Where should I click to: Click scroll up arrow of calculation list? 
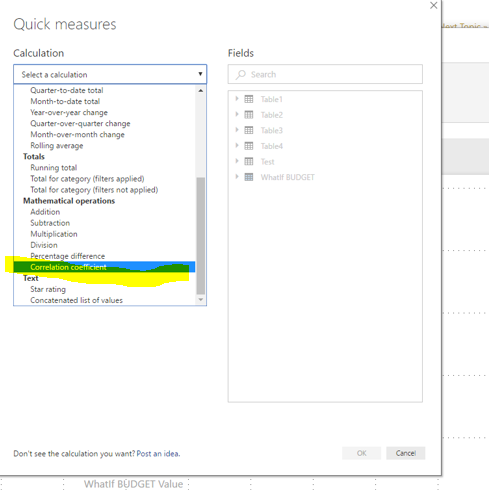pyautogui.click(x=201, y=91)
